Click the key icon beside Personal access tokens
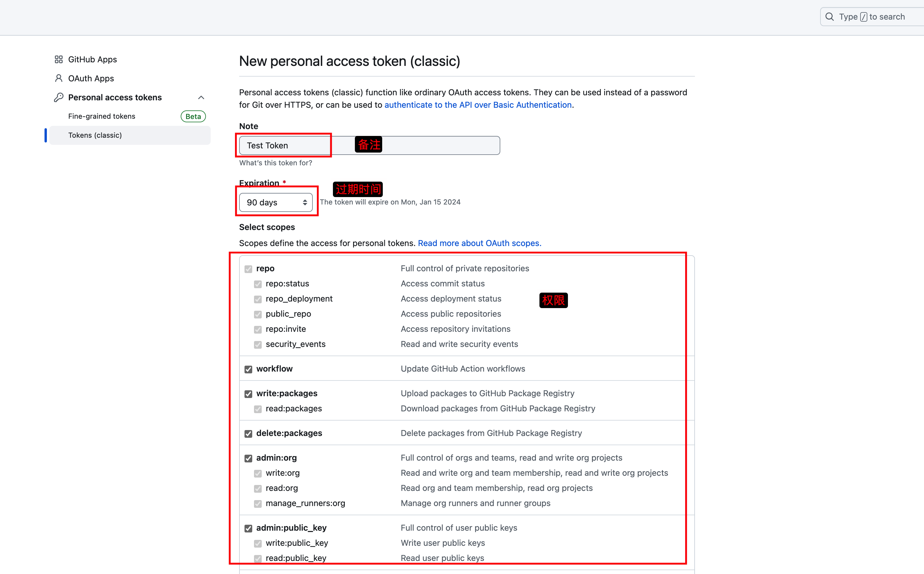Image resolution: width=924 pixels, height=574 pixels. click(58, 97)
